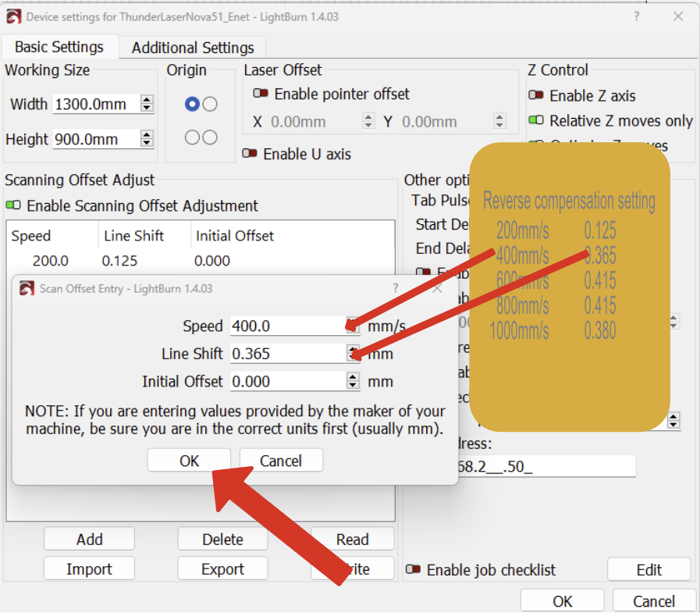Toggle Enable Scanning Offset Adjustment switch
The width and height of the screenshot is (700, 613).
point(13,205)
